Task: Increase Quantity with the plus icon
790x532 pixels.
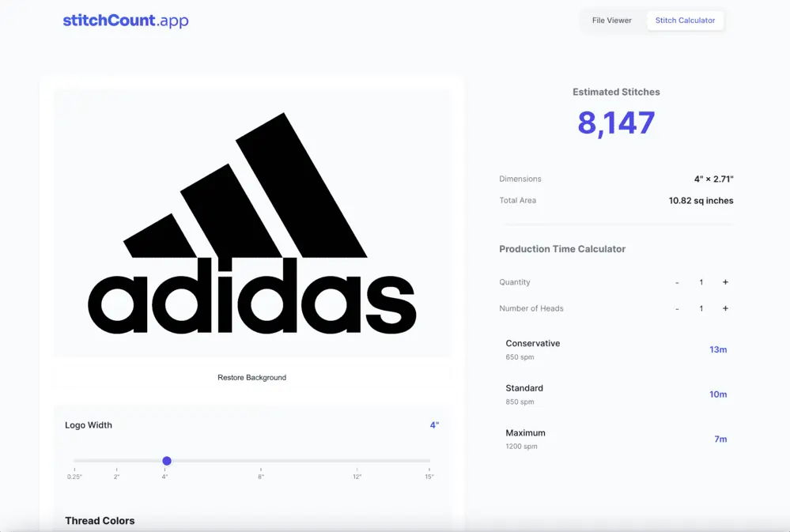Action: 725,282
